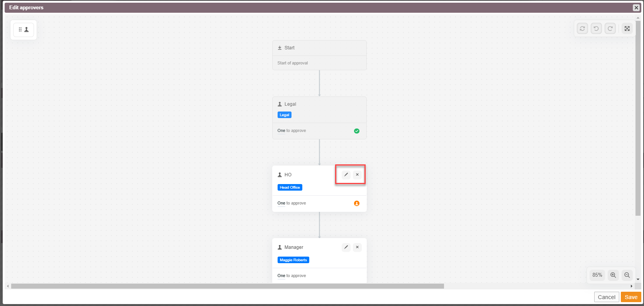The image size is (644, 306).
Task: Click the Start node download icon
Action: pyautogui.click(x=280, y=48)
